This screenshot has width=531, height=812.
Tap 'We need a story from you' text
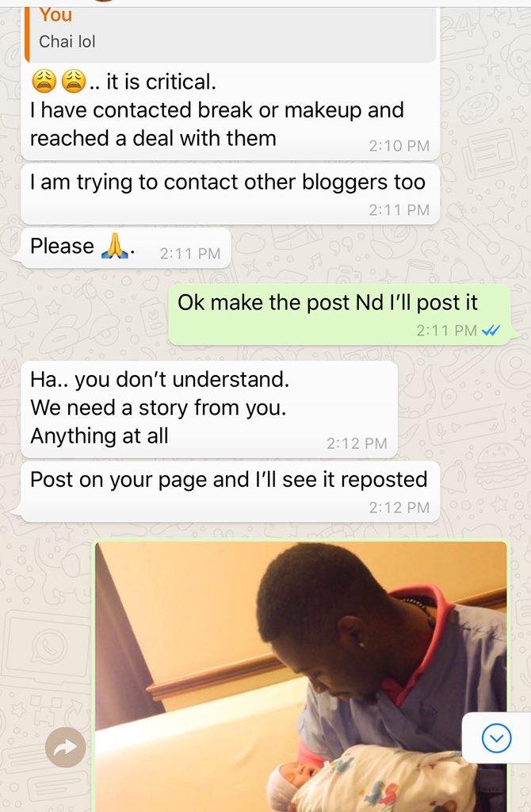(159, 408)
